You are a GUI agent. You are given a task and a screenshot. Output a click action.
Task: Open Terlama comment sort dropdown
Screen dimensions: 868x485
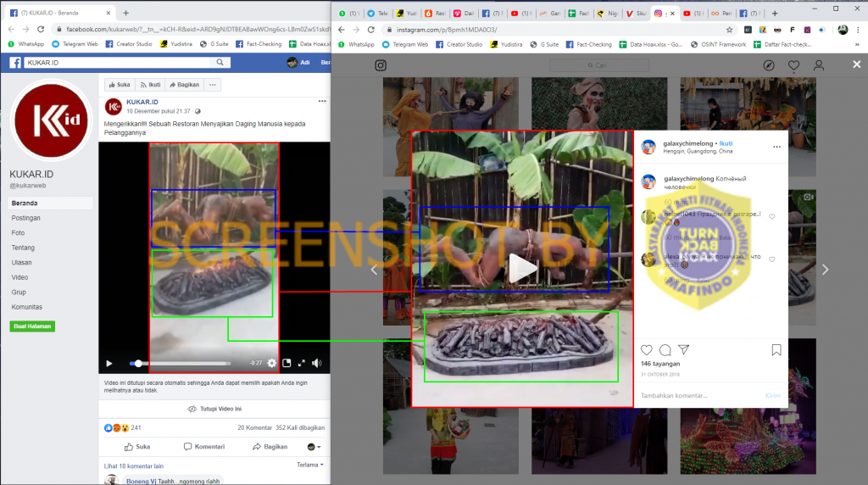(x=310, y=465)
